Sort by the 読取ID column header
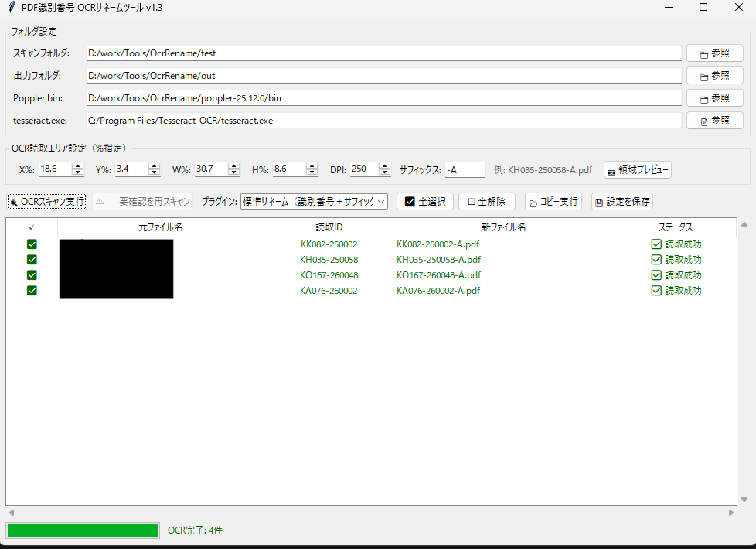The height and width of the screenshot is (549, 756). pos(329,227)
